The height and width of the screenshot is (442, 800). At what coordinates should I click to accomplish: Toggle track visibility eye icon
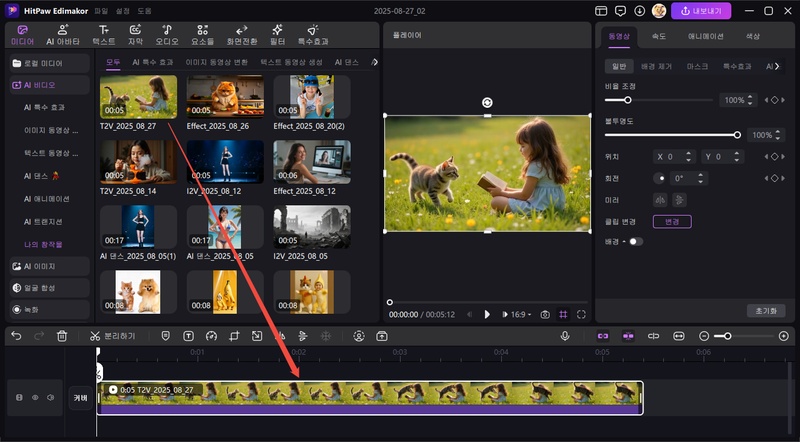coord(35,397)
